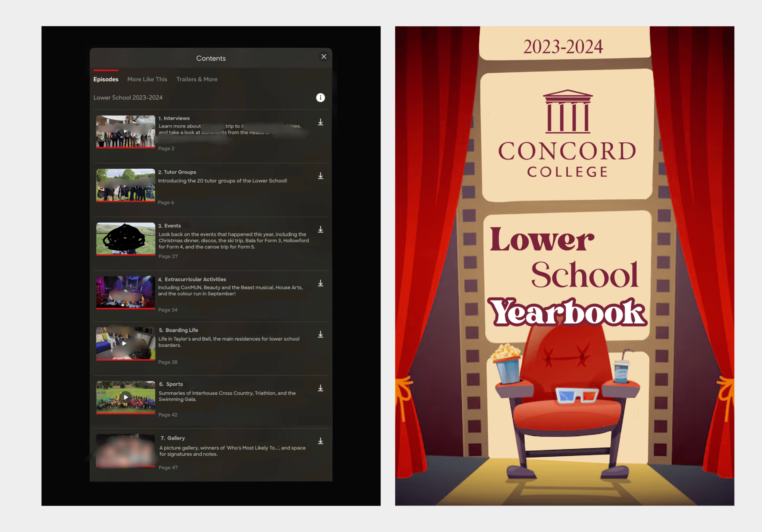The height and width of the screenshot is (532, 762).
Task: Click the Interviews episode thumbnail
Action: coord(125,131)
